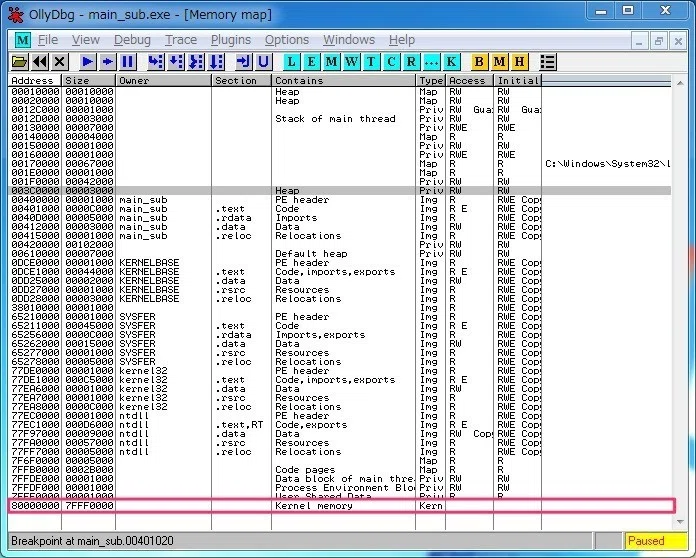Open the Plugins menu
This screenshot has width=696, height=558.
tap(231, 40)
